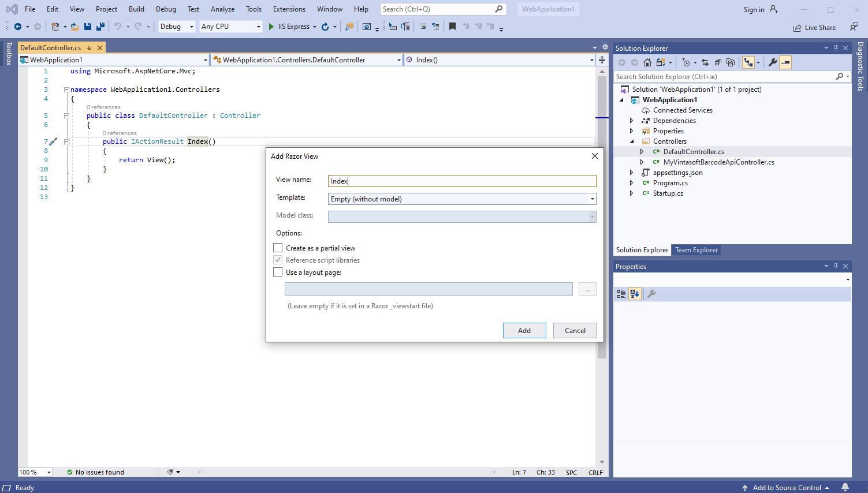The image size is (868, 493).
Task: Select the Navigate Backward arrow
Action: pyautogui.click(x=17, y=26)
